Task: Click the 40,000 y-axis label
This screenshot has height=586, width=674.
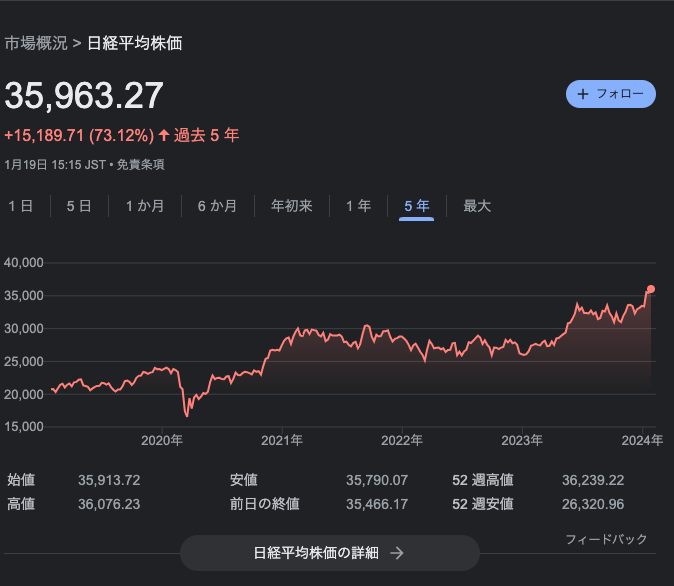Action: [x=24, y=263]
